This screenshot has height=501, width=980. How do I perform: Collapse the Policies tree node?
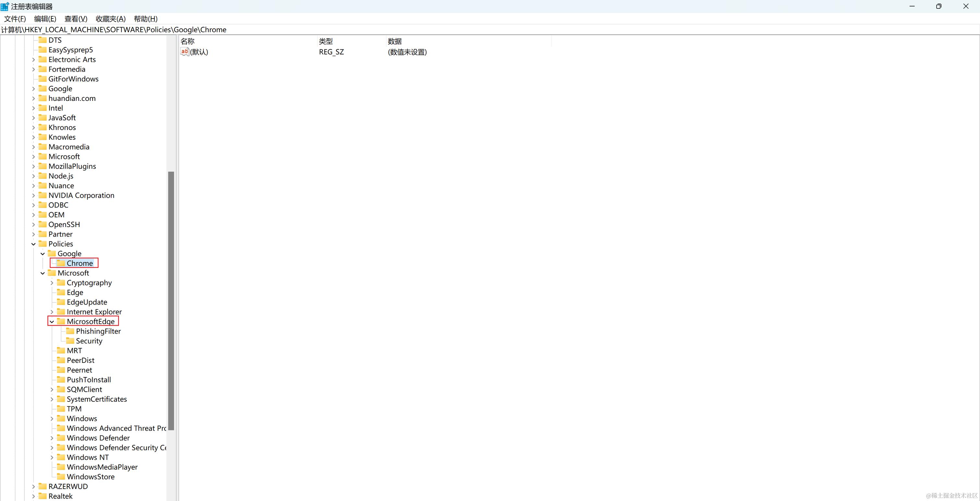[33, 244]
